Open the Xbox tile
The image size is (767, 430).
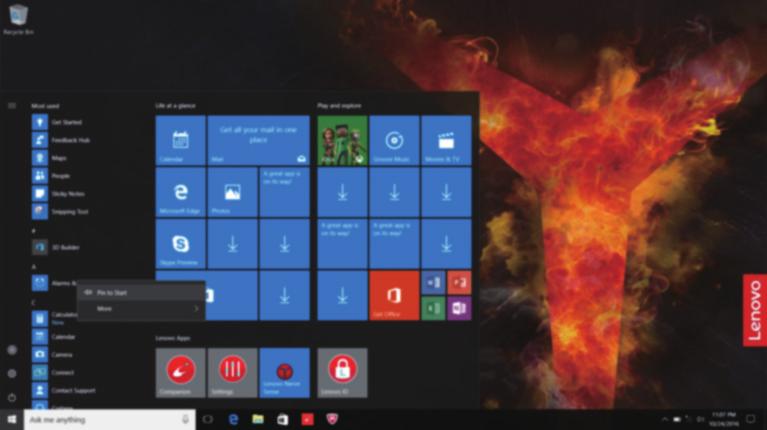pyautogui.click(x=342, y=140)
